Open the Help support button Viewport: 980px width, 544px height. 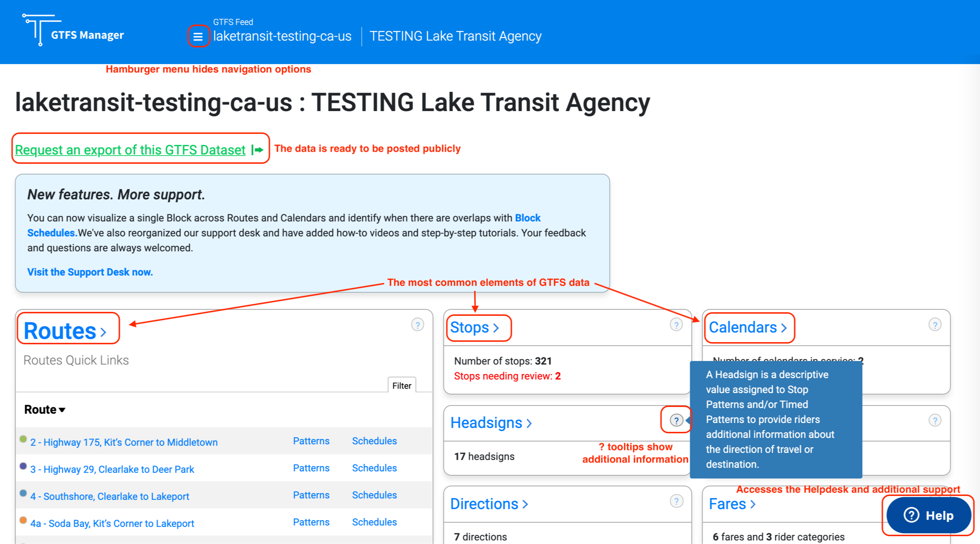(928, 515)
